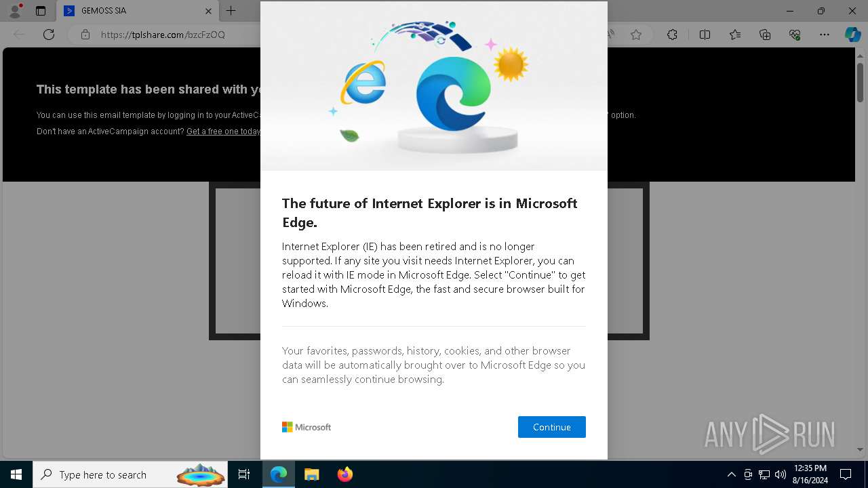Click the tplshare.com address bar URL
The height and width of the screenshot is (488, 868).
[x=163, y=35]
